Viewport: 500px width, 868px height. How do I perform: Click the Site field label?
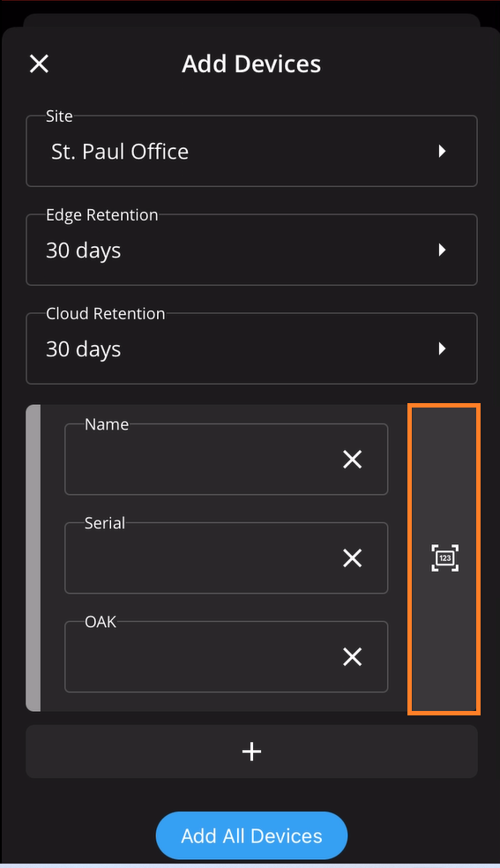point(59,116)
